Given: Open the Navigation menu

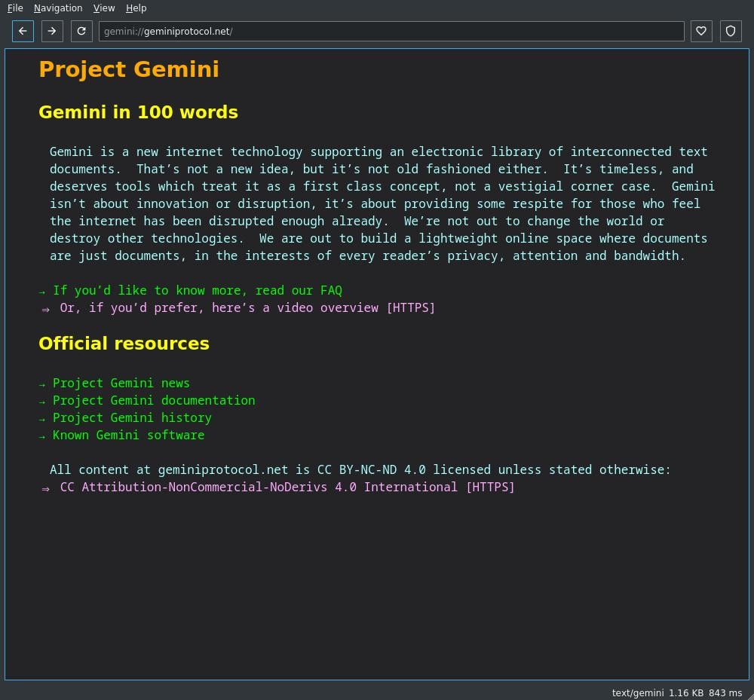Looking at the screenshot, I should (58, 8).
